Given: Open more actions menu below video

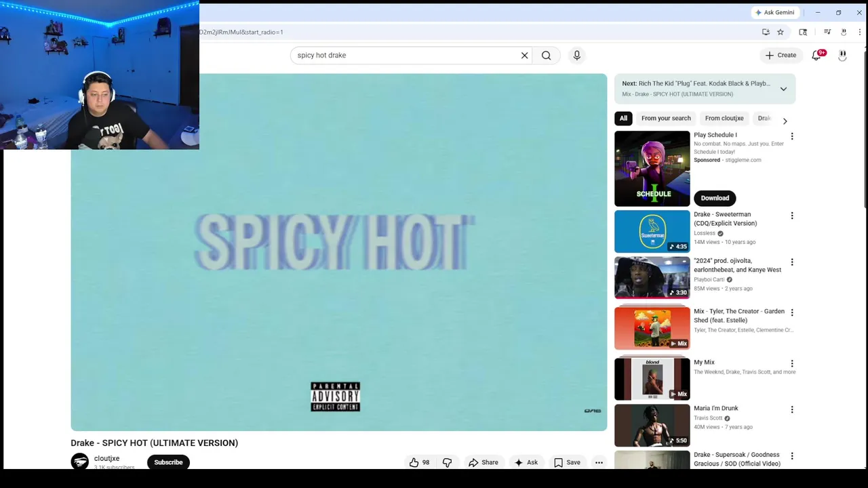Looking at the screenshot, I should click(599, 462).
